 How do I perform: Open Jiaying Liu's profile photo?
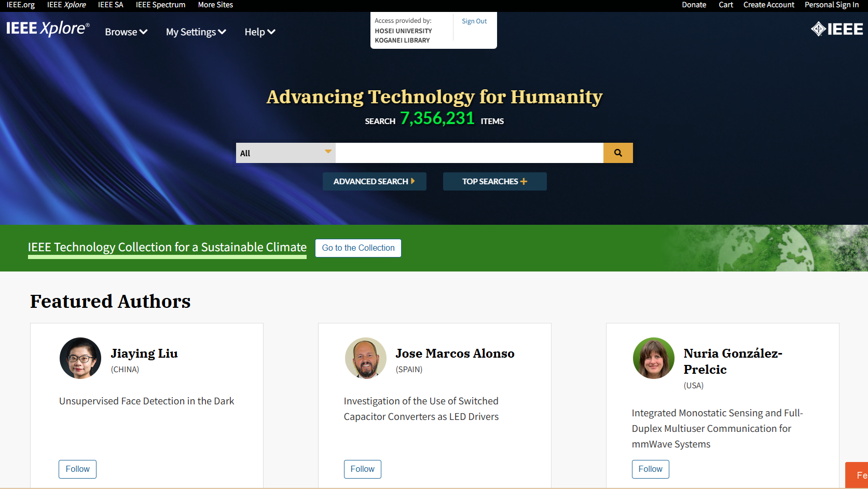click(80, 358)
